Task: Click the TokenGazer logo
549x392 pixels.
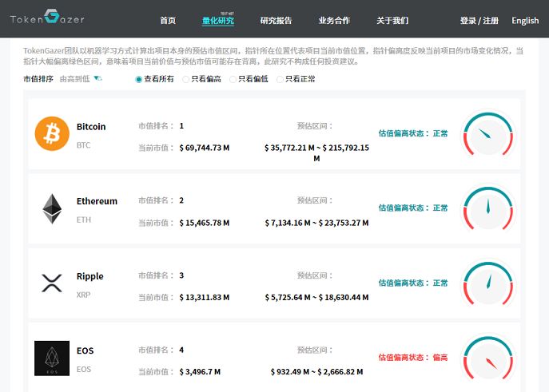Action: tap(47, 18)
